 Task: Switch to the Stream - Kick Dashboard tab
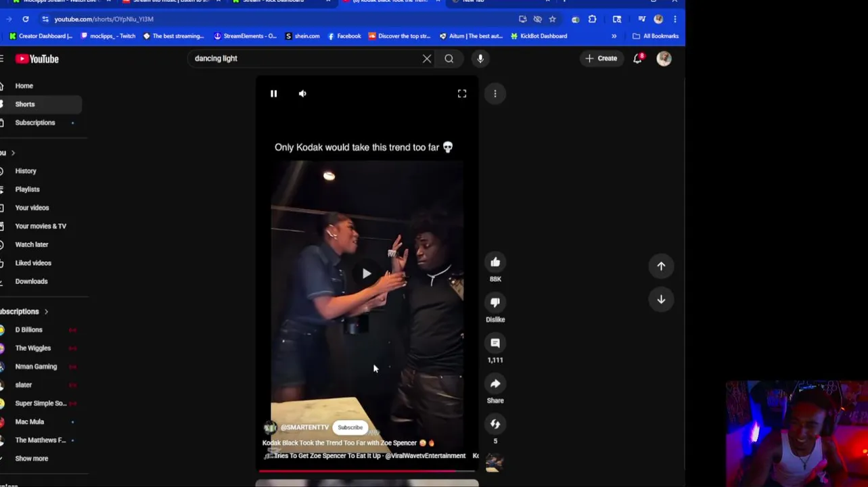(281, 2)
